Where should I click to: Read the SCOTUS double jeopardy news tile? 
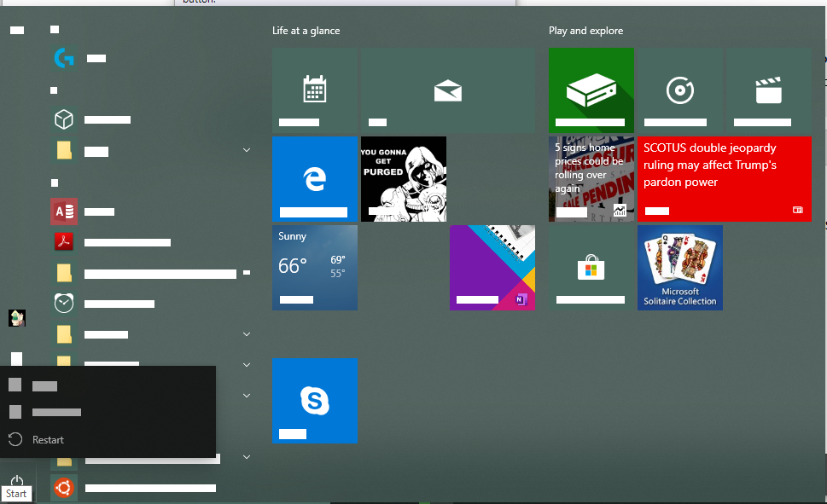click(x=724, y=179)
